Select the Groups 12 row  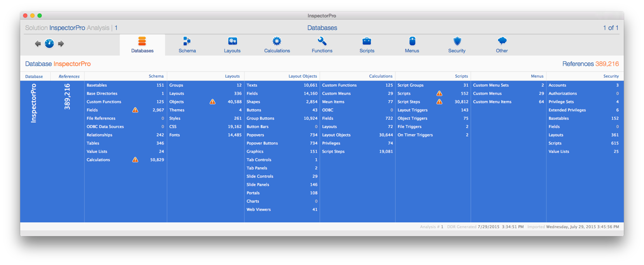[205, 85]
